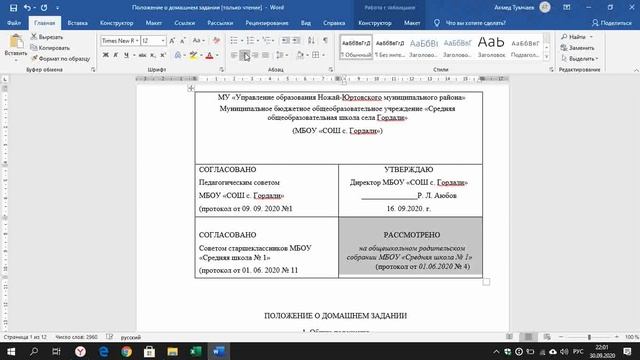Open the font name dropdown

[x=137, y=40]
